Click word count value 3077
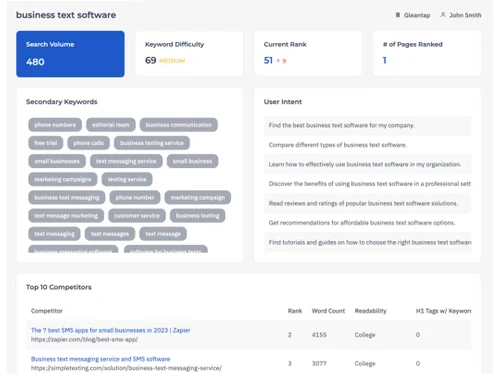Image resolution: width=500 pixels, height=375 pixels. 319,363
